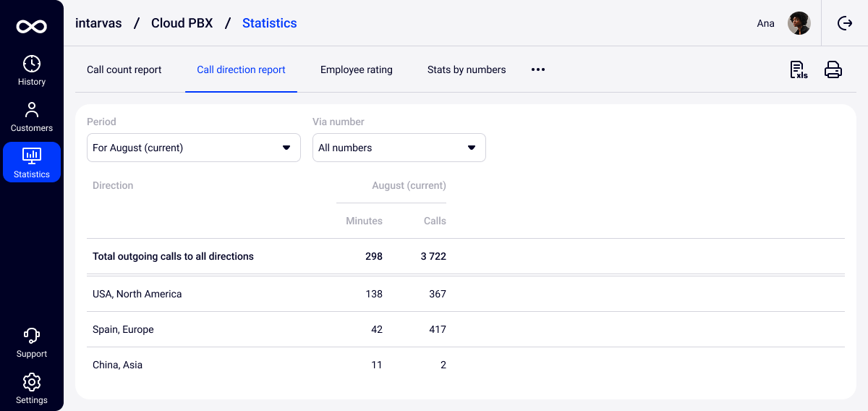This screenshot has width=868, height=411.
Task: Select the Call direction report tab
Action: pyautogui.click(x=241, y=69)
